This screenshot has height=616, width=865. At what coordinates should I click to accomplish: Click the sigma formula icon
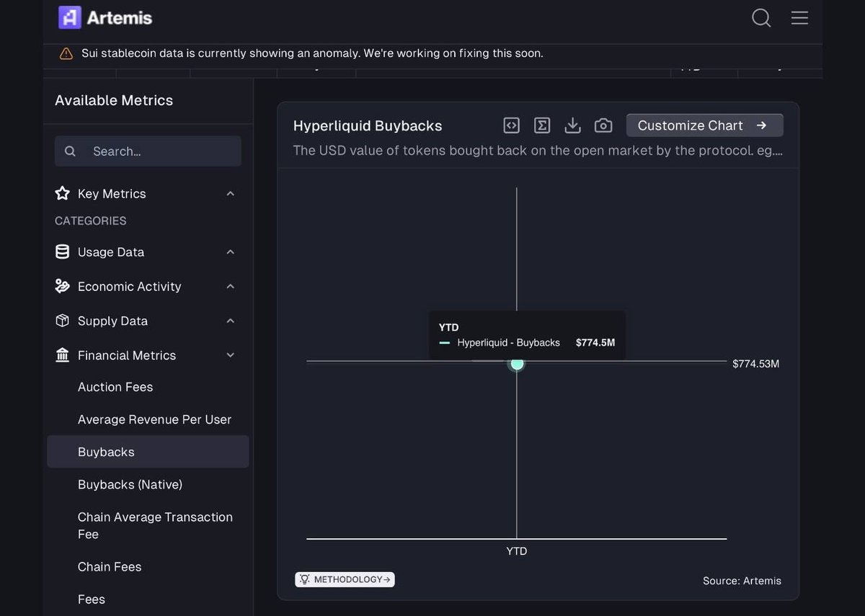542,125
